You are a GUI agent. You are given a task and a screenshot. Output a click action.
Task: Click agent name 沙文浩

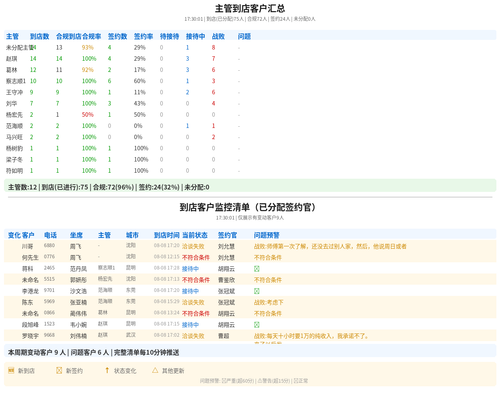pos(78,291)
